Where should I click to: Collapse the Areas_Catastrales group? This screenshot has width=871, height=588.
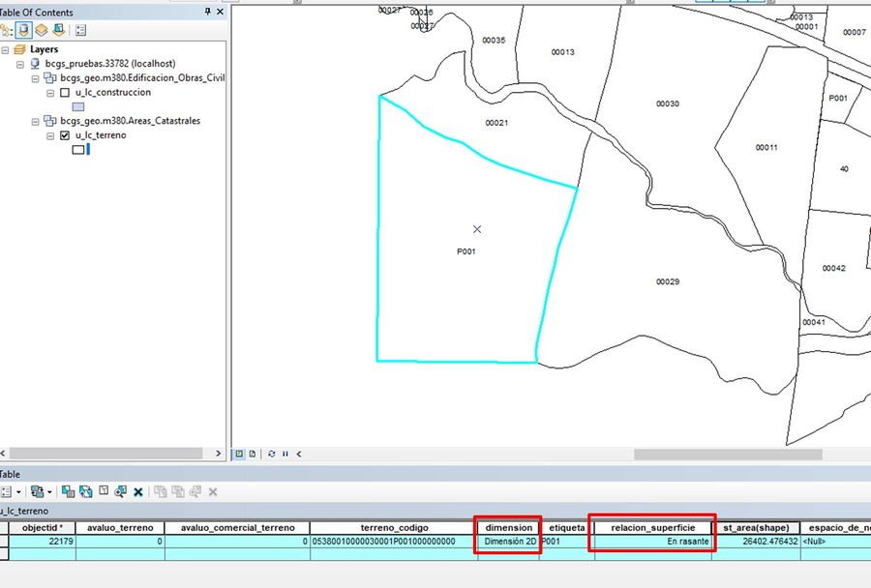pyautogui.click(x=35, y=122)
